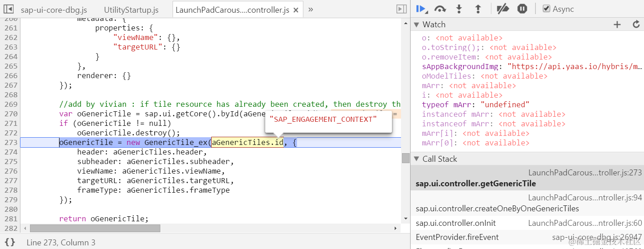This screenshot has height=249, width=644.
Task: Show more tabs overflow chevron
Action: (x=311, y=9)
